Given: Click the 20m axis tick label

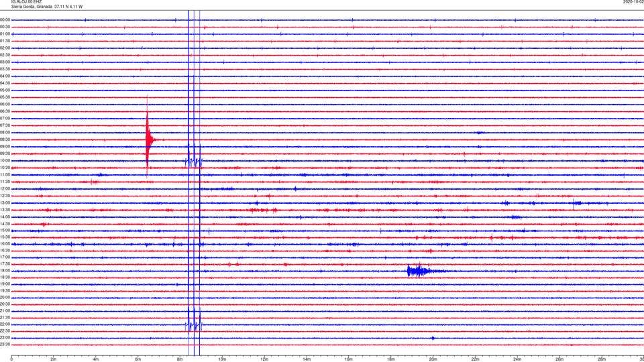Looking at the screenshot, I should coord(433,359).
